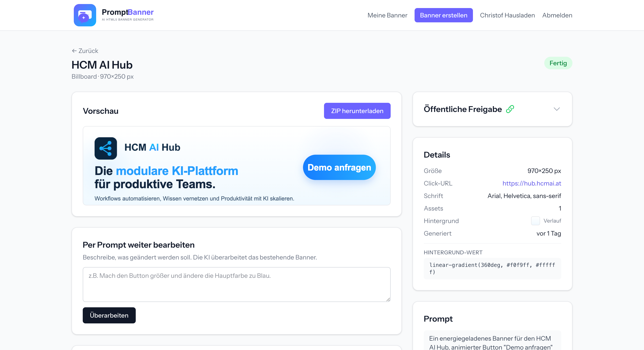644x350 pixels.
Task: Click the Assets count value '1'
Action: click(560, 208)
